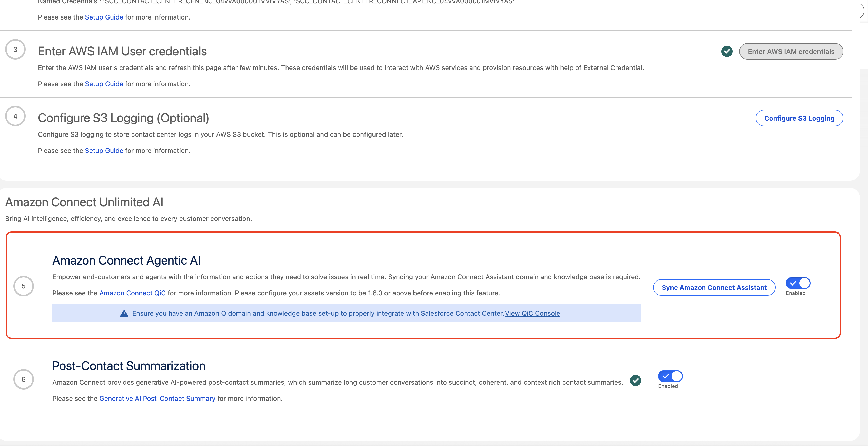This screenshot has height=446, width=868.
Task: Click the step 3 circle number icon
Action: (x=15, y=50)
